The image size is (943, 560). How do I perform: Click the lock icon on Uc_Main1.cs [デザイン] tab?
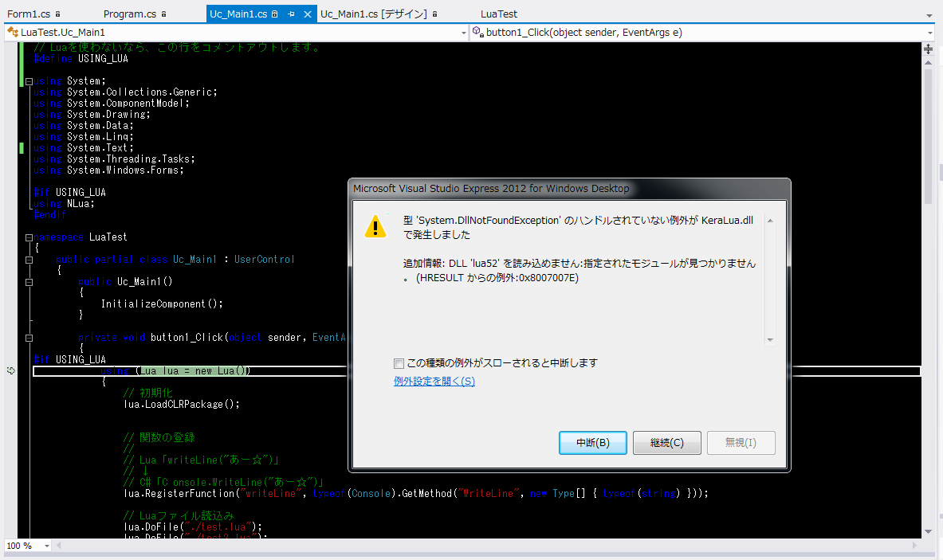[434, 14]
